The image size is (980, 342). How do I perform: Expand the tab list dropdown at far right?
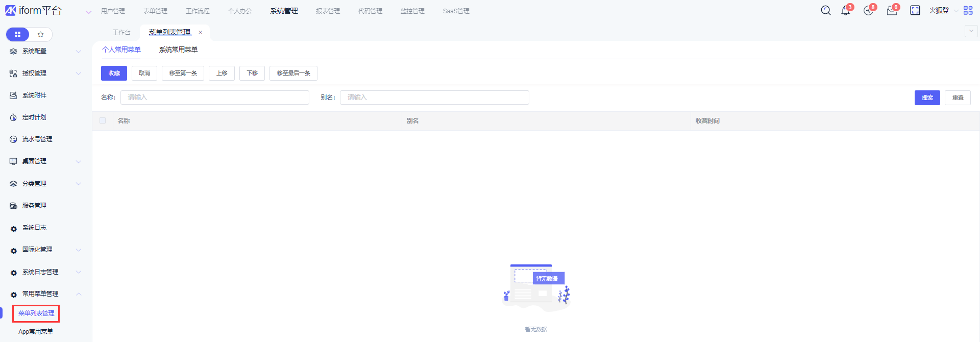click(971, 32)
